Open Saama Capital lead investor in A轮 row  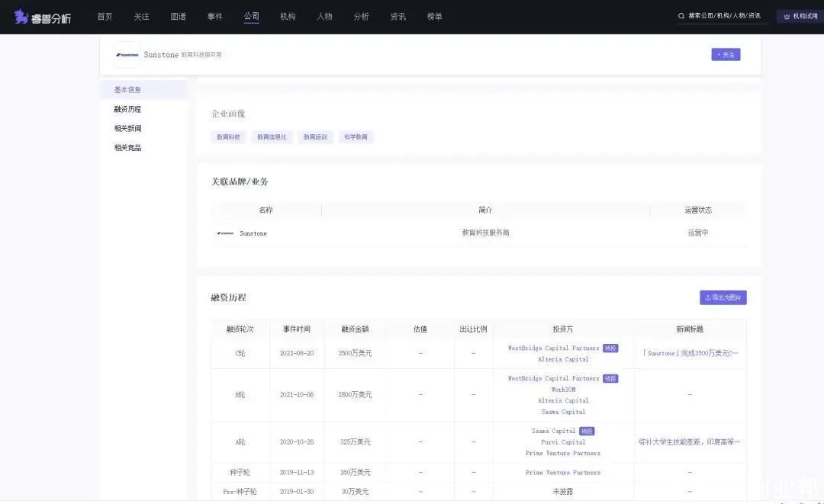tap(553, 431)
